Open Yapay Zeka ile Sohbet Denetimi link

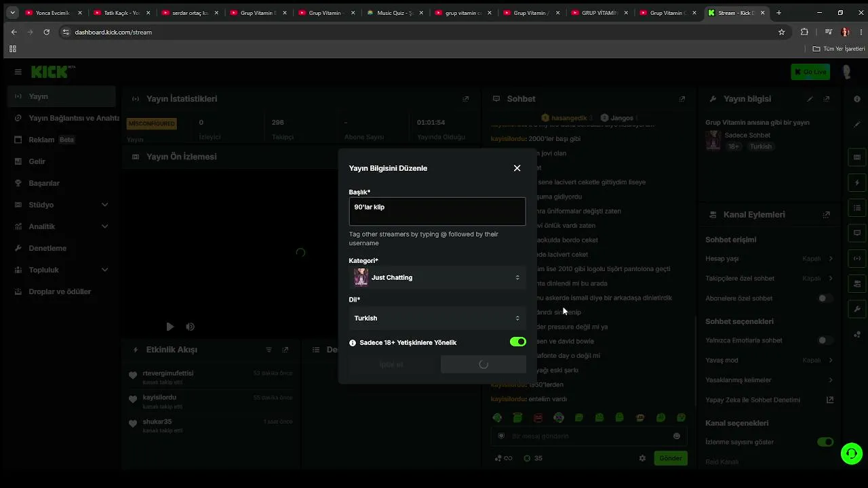pos(770,400)
